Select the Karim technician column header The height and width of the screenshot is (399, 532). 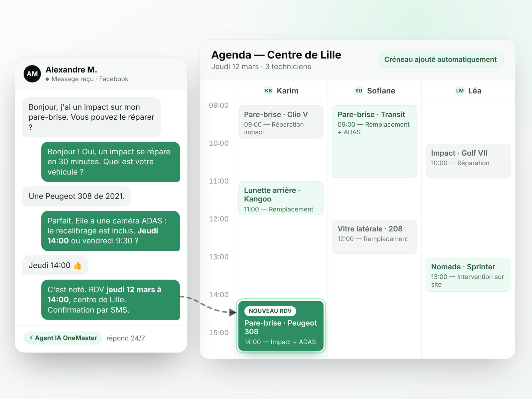click(x=281, y=91)
